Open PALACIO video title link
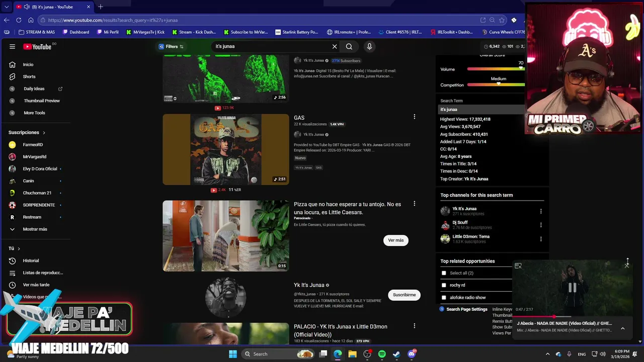Screen dimensions: 644x362 point(341,330)
